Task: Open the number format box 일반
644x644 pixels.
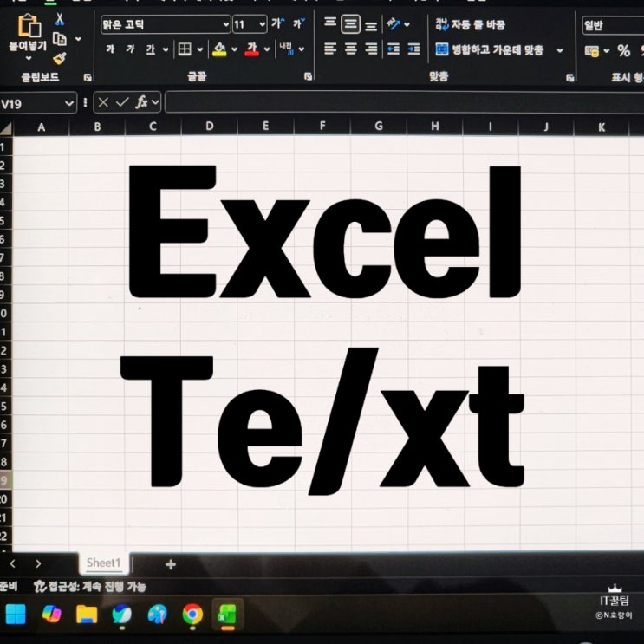Action: pos(613,25)
